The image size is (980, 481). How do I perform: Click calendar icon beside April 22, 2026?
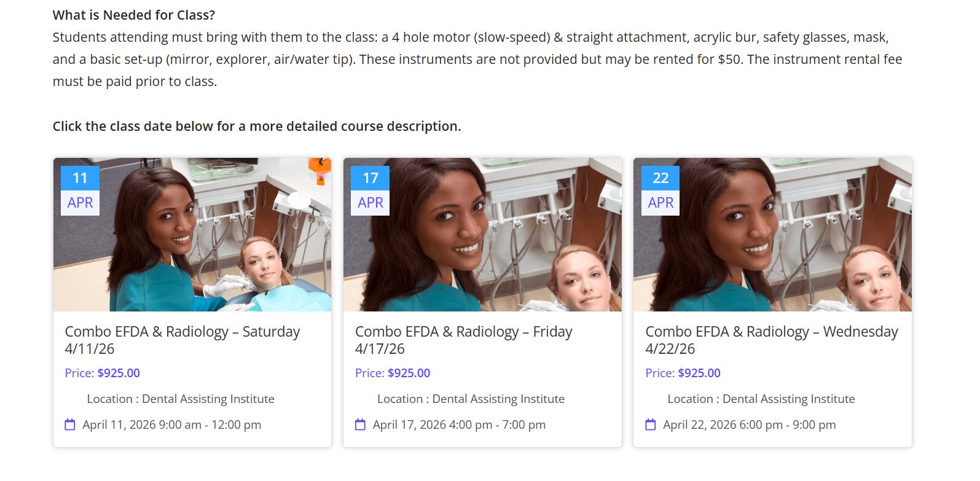pos(650,424)
